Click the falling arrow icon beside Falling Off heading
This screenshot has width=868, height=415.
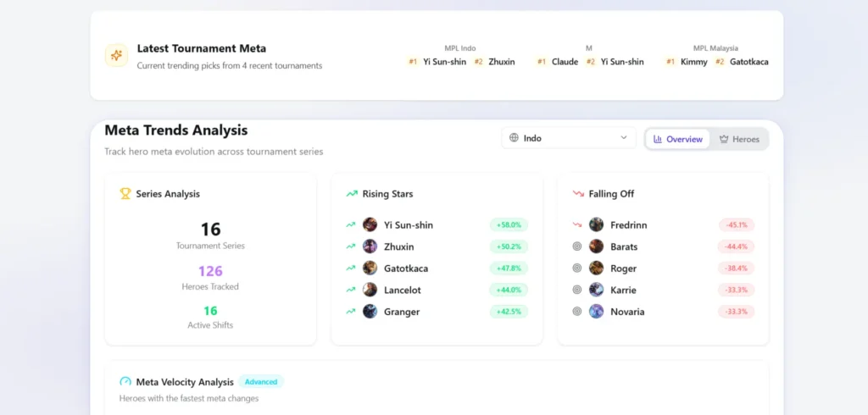578,194
